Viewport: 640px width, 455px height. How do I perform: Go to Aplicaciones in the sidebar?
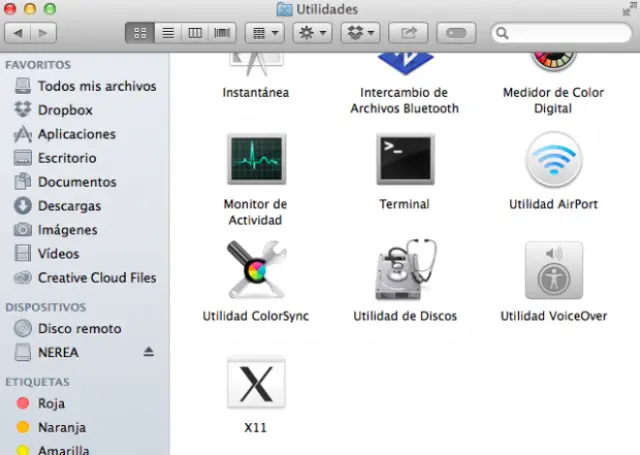tap(76, 134)
